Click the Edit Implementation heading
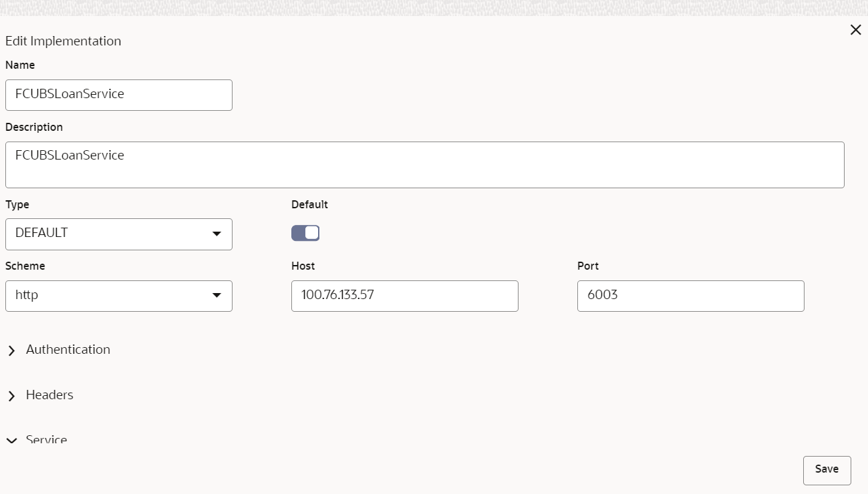This screenshot has height=494, width=868. click(63, 41)
